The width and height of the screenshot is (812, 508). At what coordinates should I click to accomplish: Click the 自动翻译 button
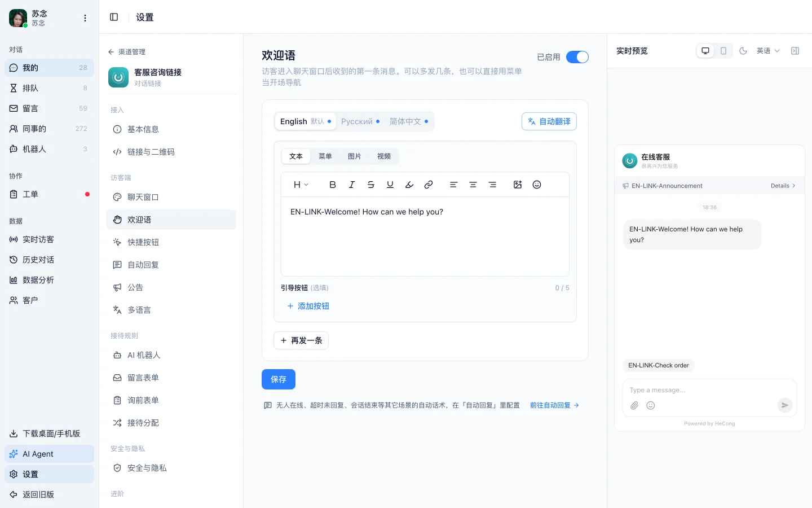(549, 121)
